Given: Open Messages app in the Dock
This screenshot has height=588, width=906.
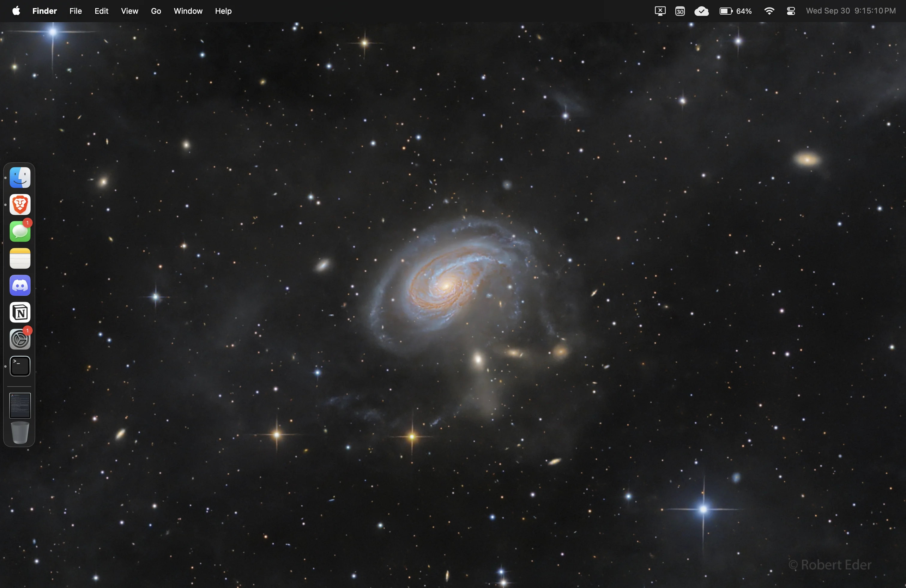Looking at the screenshot, I should pyautogui.click(x=20, y=232).
